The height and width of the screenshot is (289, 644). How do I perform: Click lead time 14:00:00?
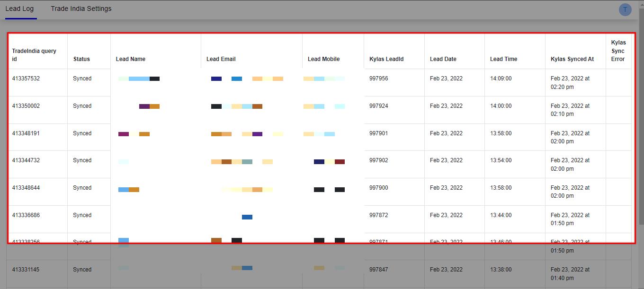point(501,106)
